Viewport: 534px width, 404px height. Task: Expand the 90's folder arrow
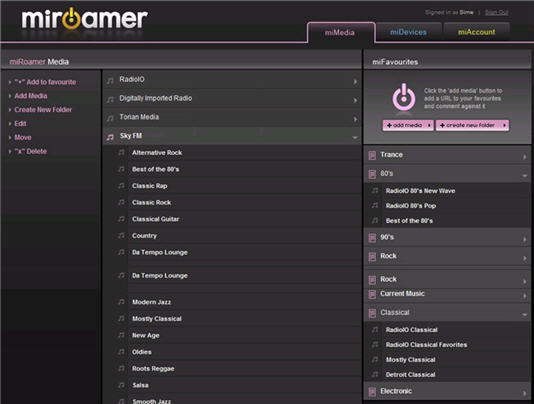(524, 239)
